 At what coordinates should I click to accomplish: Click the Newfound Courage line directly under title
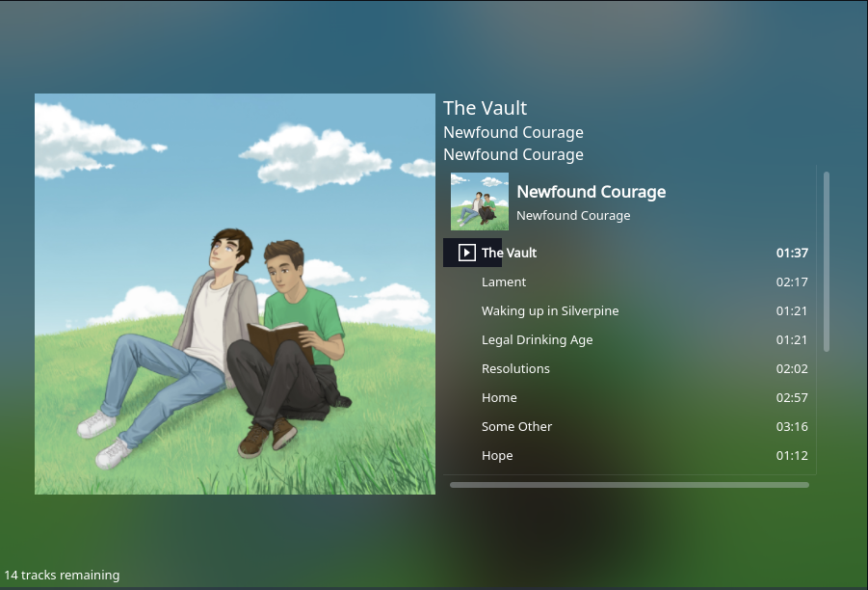point(513,132)
